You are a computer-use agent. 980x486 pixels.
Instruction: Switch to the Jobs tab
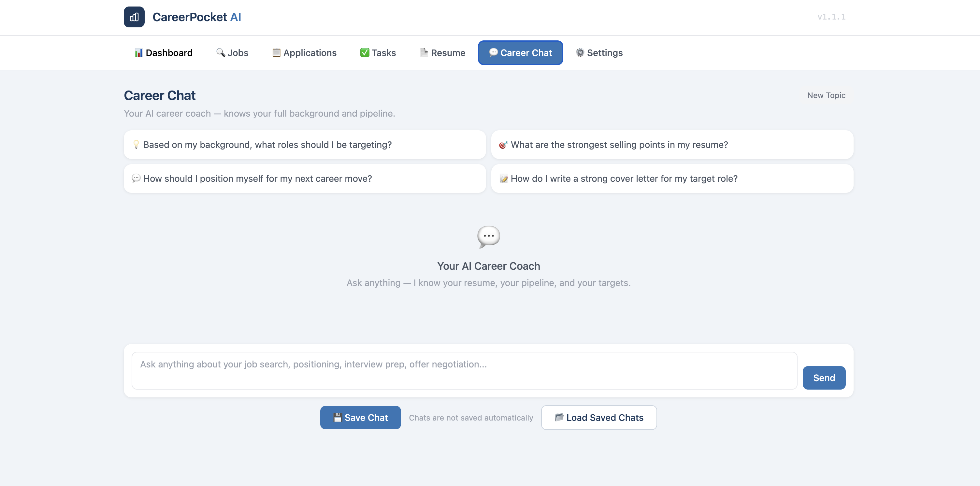point(232,53)
